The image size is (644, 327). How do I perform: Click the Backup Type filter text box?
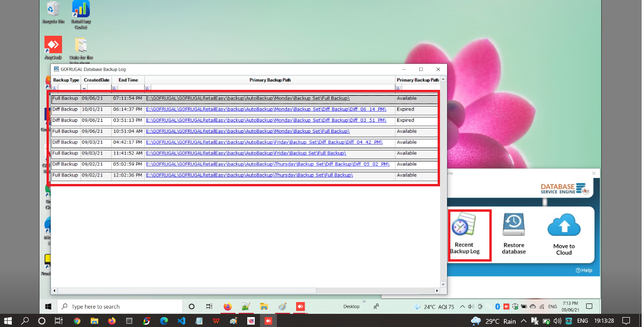click(69, 88)
